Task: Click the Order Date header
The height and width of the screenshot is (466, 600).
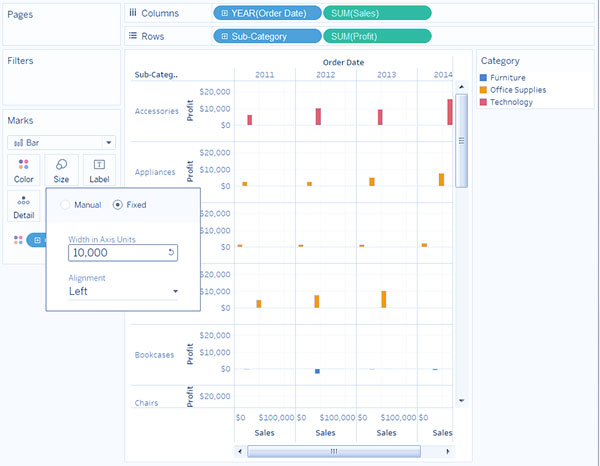Action: pyautogui.click(x=343, y=62)
